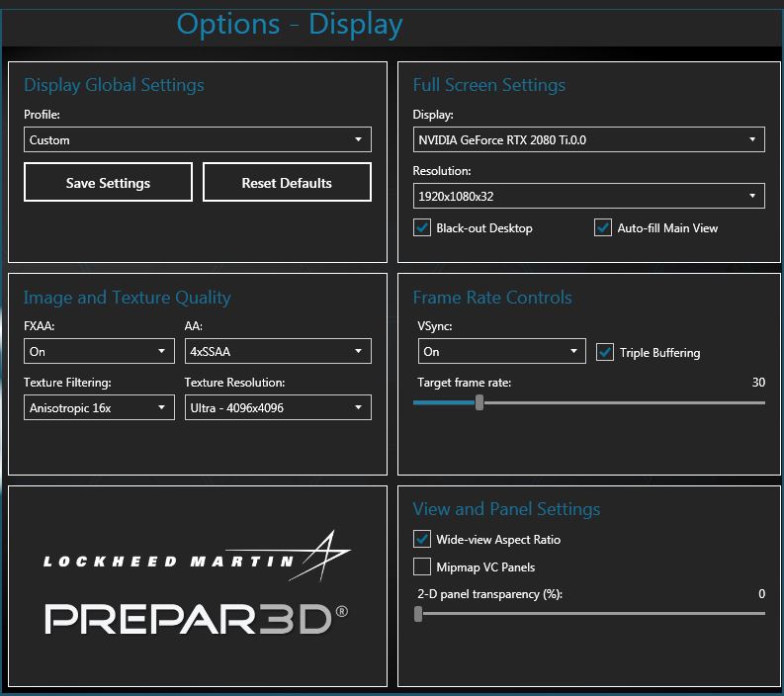Click the Resolution: label
784x696 pixels.
coord(442,170)
